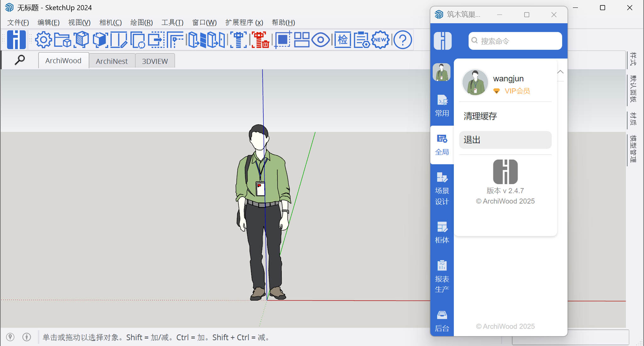Image resolution: width=644 pixels, height=346 pixels.
Task: Open the 视图(V) menu
Action: 79,22
